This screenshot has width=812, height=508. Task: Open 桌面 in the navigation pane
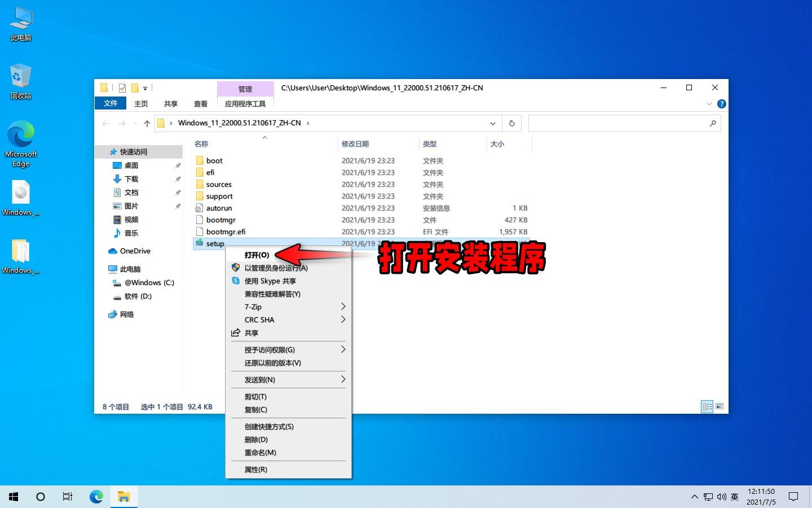pos(131,165)
